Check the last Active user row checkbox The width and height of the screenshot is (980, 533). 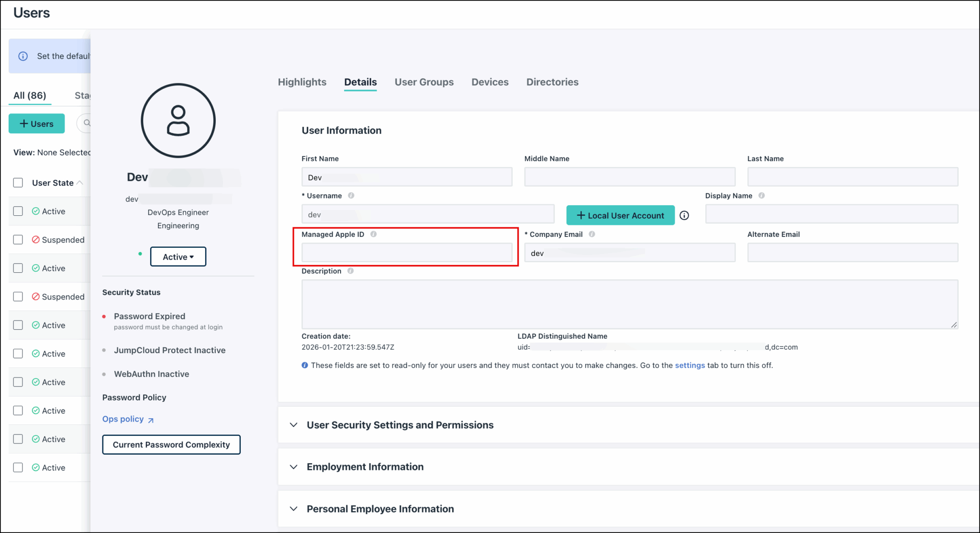click(x=18, y=467)
